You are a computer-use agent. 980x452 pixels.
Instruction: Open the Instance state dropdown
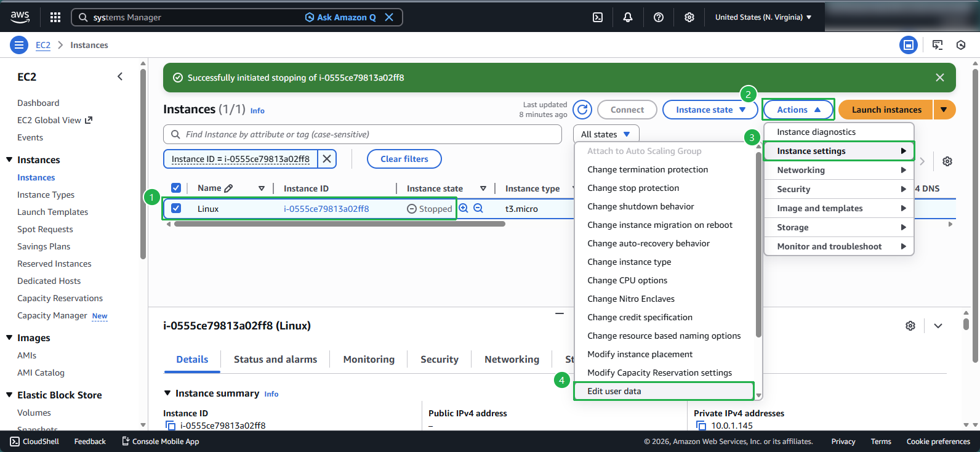[x=710, y=110]
